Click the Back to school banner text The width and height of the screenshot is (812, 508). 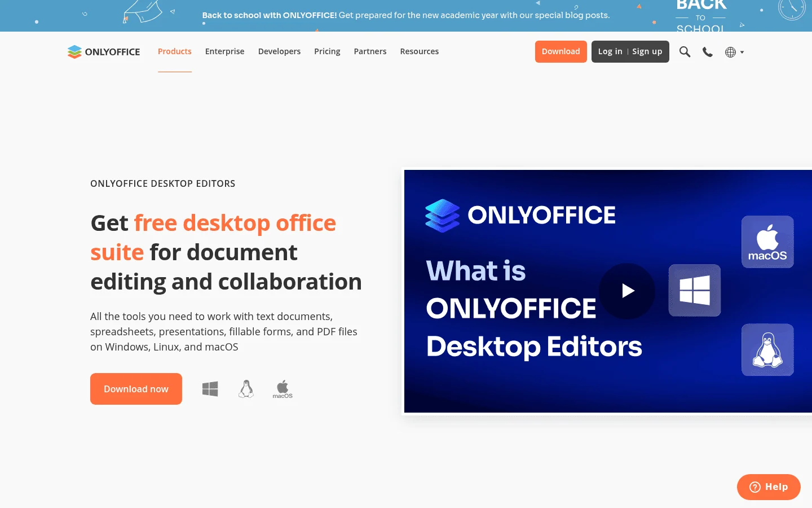point(406,15)
